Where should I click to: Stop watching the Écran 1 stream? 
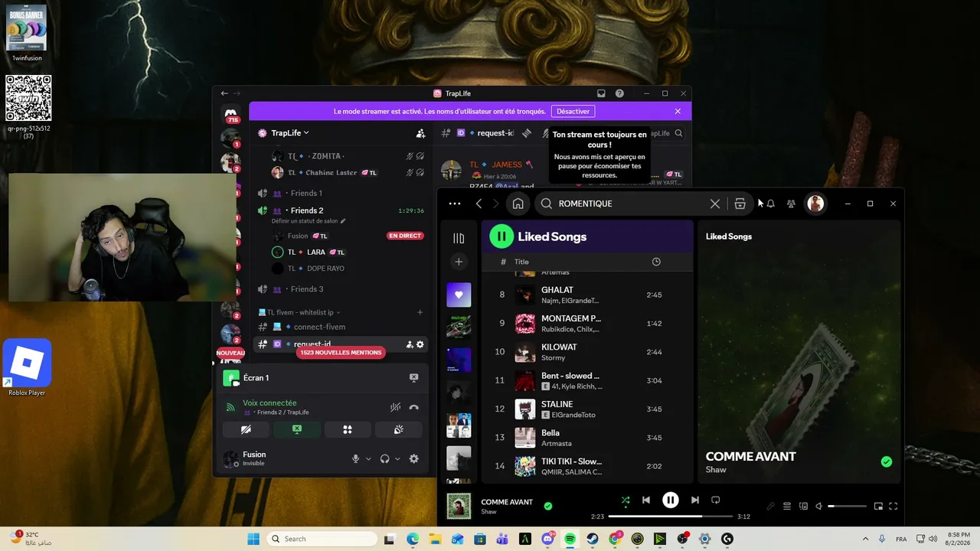(413, 378)
